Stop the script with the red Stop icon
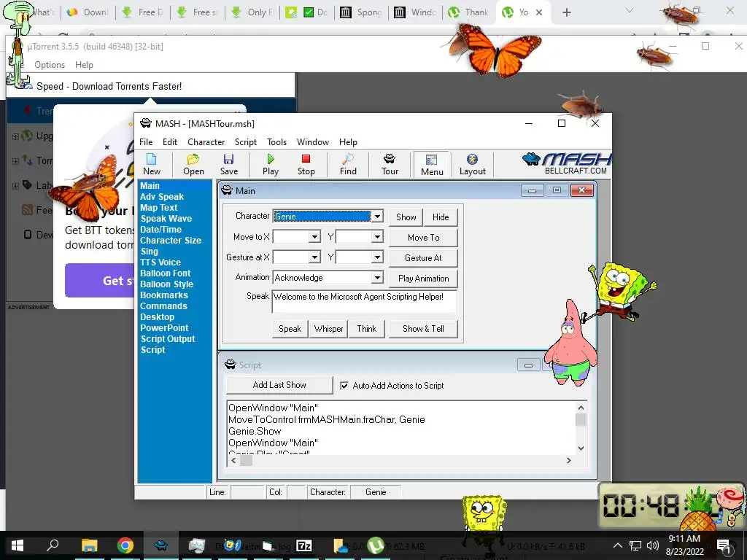 coord(306,164)
